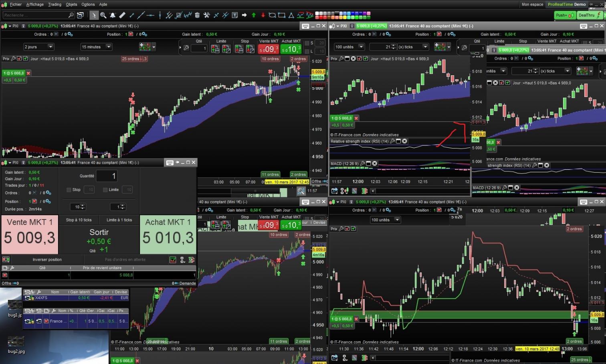Viewport: 606px width, 364px height.
Task: Expand the 2 jours period dropdown
Action: (50, 47)
